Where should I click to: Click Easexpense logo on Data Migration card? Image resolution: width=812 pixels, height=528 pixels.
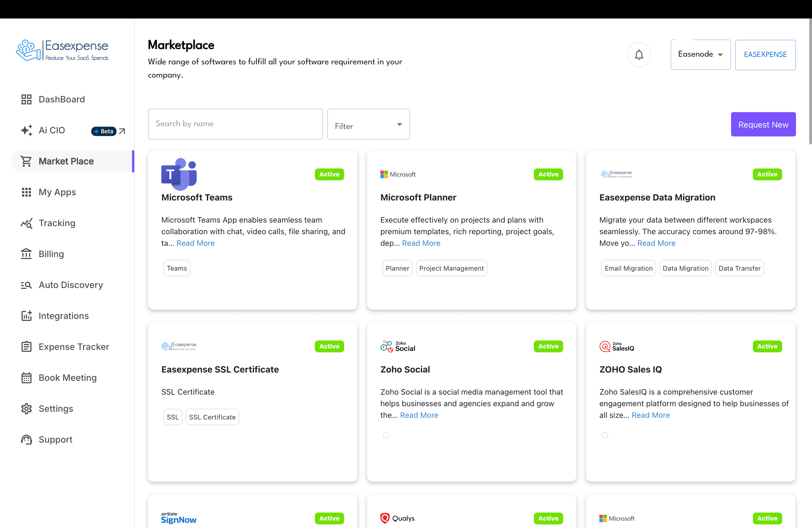tap(616, 174)
